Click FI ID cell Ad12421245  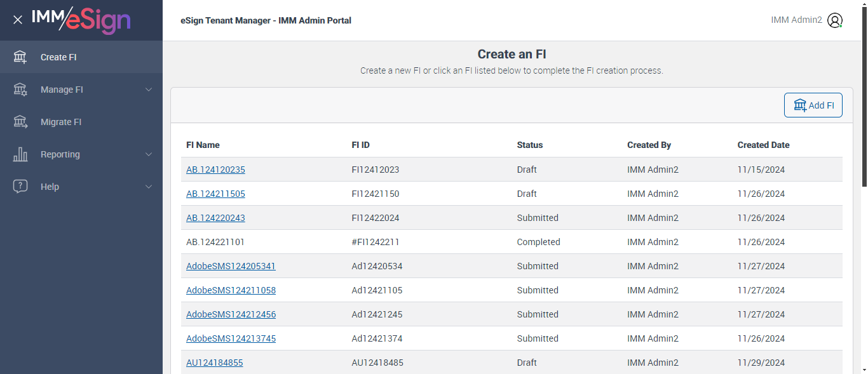coord(377,314)
